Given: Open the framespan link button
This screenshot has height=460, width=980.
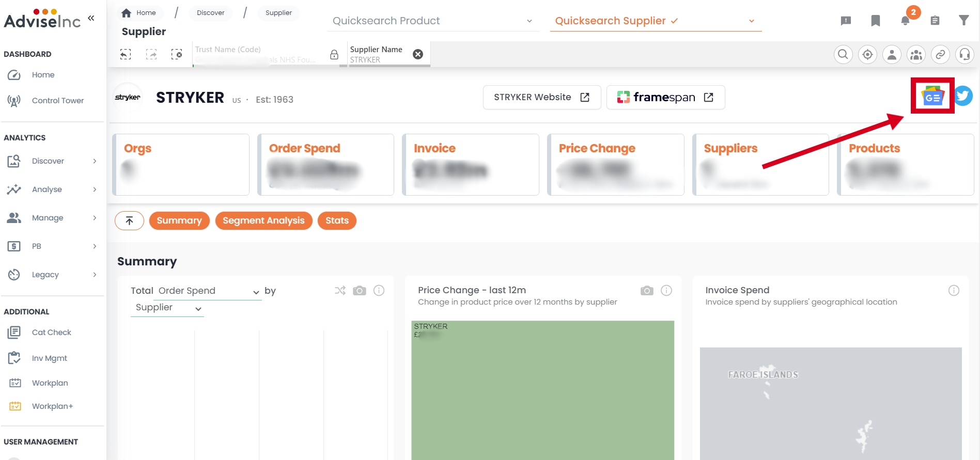Looking at the screenshot, I should click(665, 97).
